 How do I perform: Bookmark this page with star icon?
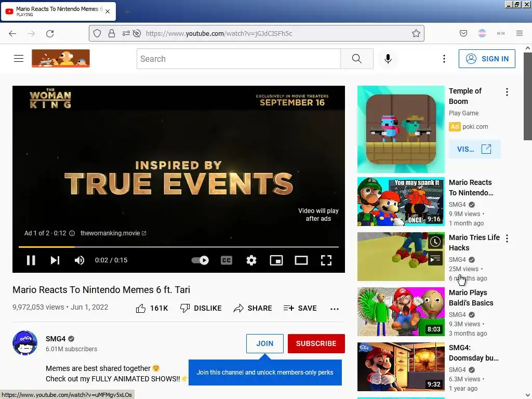416,33
